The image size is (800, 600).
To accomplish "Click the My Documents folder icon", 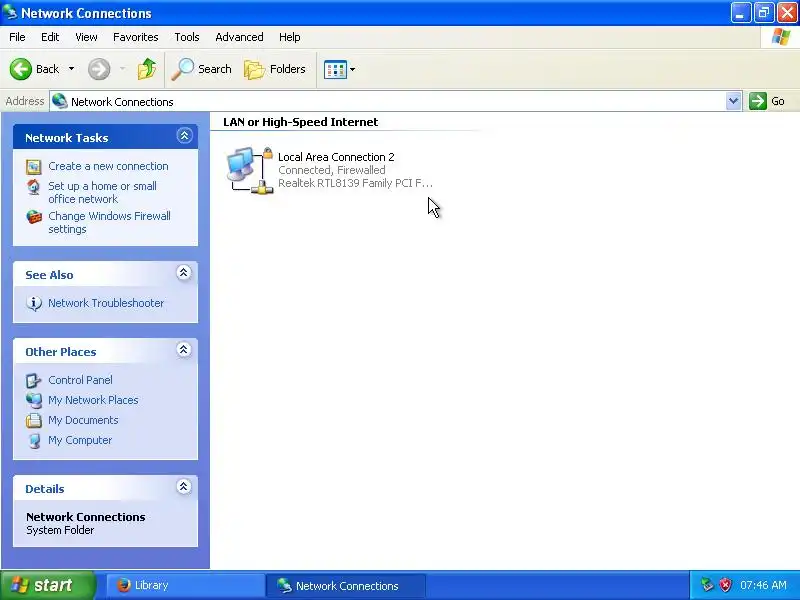I will pos(34,420).
